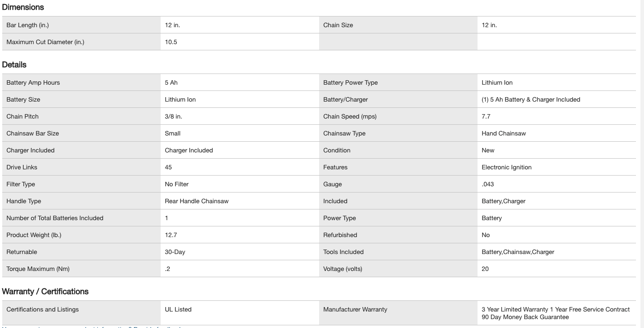
Task: Click the Chain Pitch value 3/8 in.
Action: click(173, 116)
